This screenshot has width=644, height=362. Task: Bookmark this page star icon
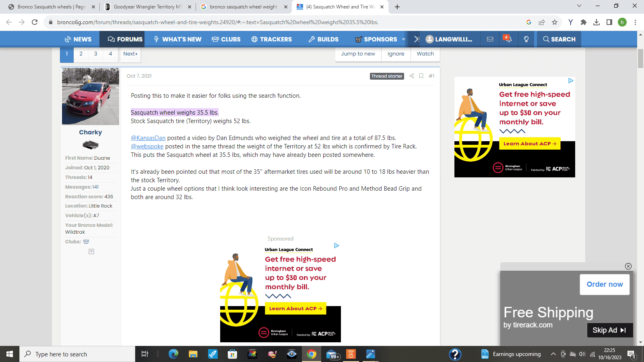coord(555,22)
